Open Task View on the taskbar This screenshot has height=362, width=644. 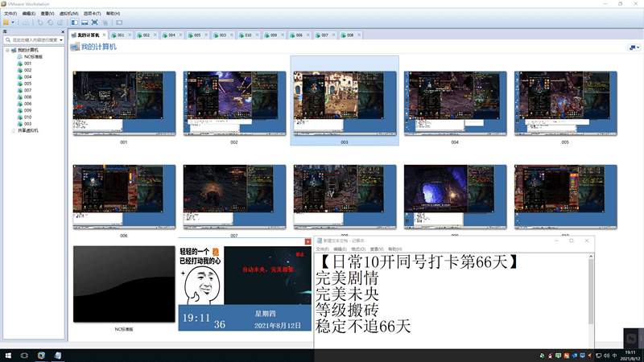click(x=24, y=356)
